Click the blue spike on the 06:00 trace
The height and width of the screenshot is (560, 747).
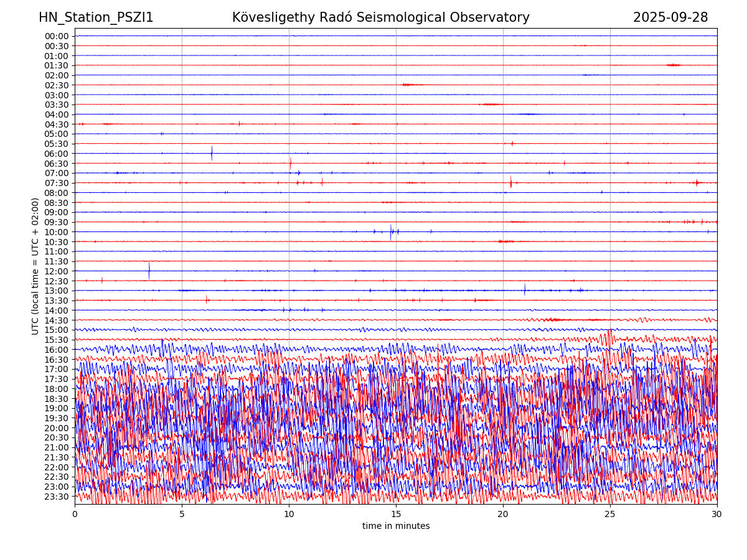point(212,153)
